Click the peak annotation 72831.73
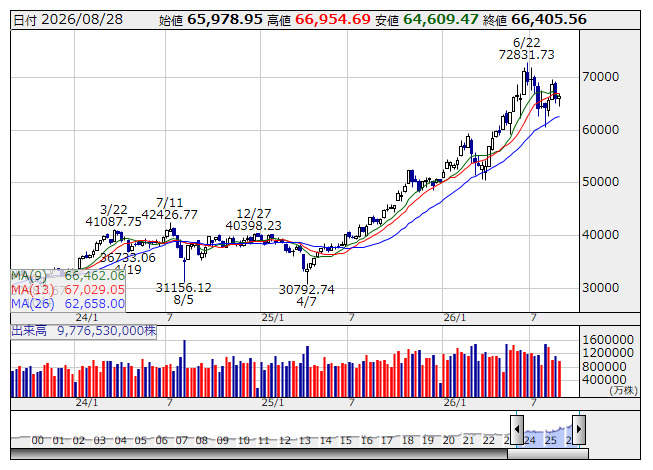The height and width of the screenshot is (470, 653). [526, 55]
